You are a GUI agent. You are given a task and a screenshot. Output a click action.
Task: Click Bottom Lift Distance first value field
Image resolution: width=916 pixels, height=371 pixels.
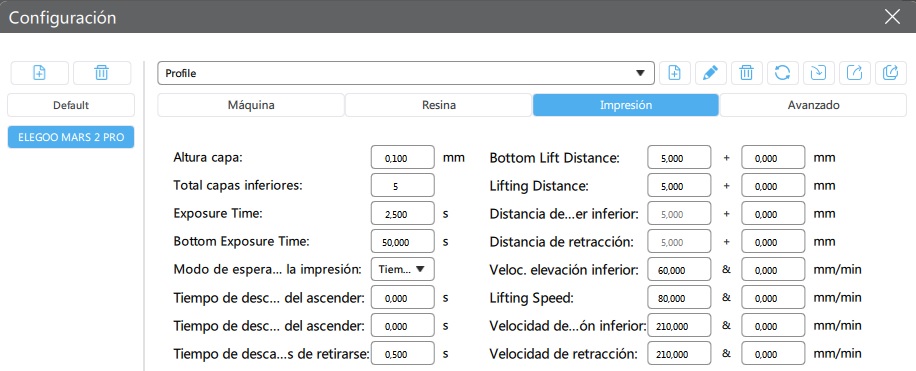pos(679,158)
